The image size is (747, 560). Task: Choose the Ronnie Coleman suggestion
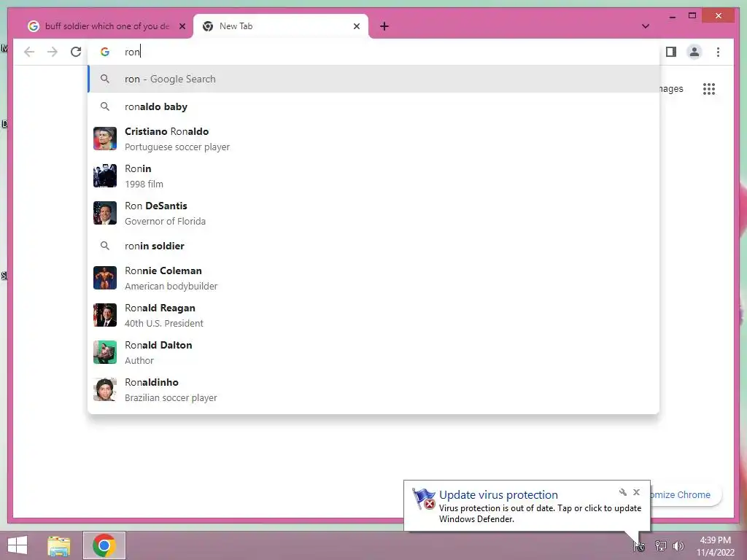pos(373,278)
